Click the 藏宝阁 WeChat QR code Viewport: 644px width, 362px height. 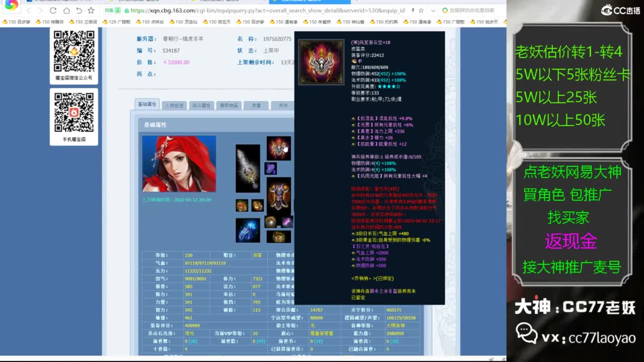click(x=74, y=51)
